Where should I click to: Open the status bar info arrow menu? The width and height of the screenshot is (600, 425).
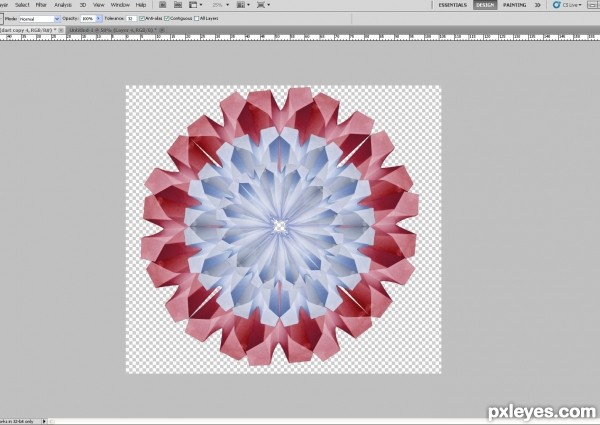pos(44,421)
